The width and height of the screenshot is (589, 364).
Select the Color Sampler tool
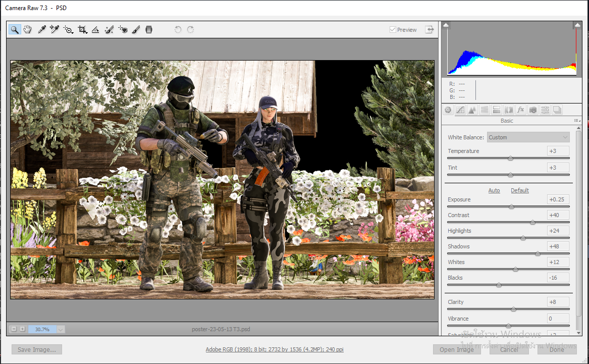(55, 30)
